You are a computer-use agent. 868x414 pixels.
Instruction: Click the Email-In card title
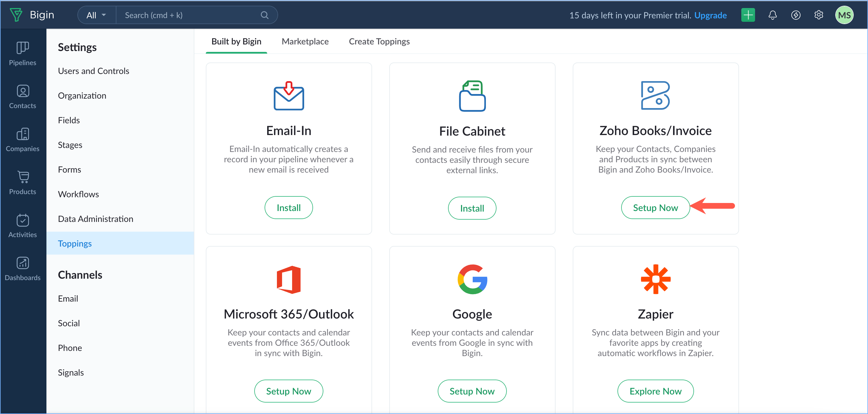[x=289, y=130]
